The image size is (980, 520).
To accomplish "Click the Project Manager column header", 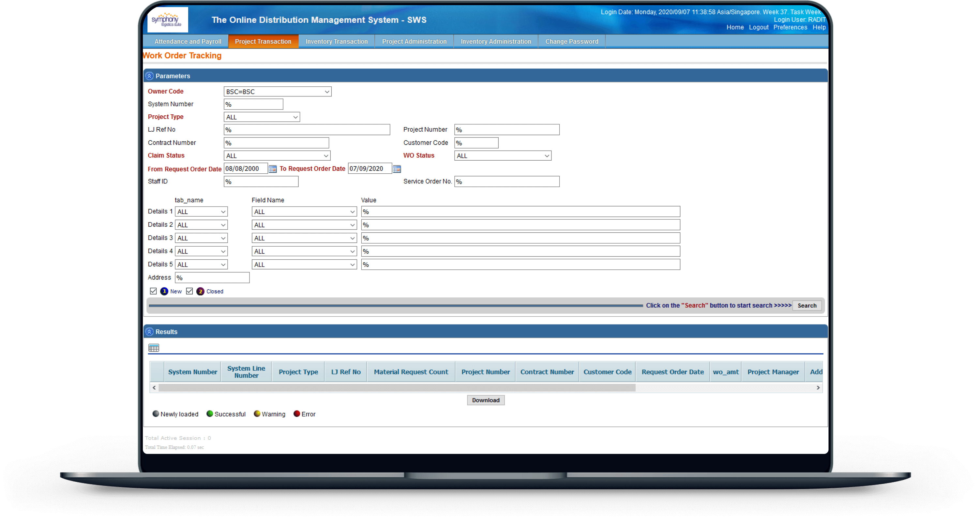I will coord(773,372).
